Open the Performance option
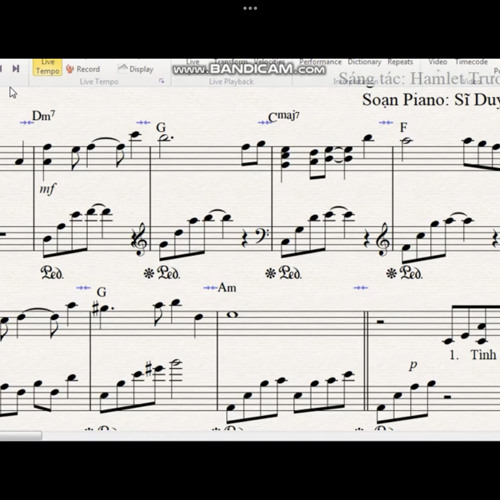This screenshot has height=500, width=500. (320, 62)
